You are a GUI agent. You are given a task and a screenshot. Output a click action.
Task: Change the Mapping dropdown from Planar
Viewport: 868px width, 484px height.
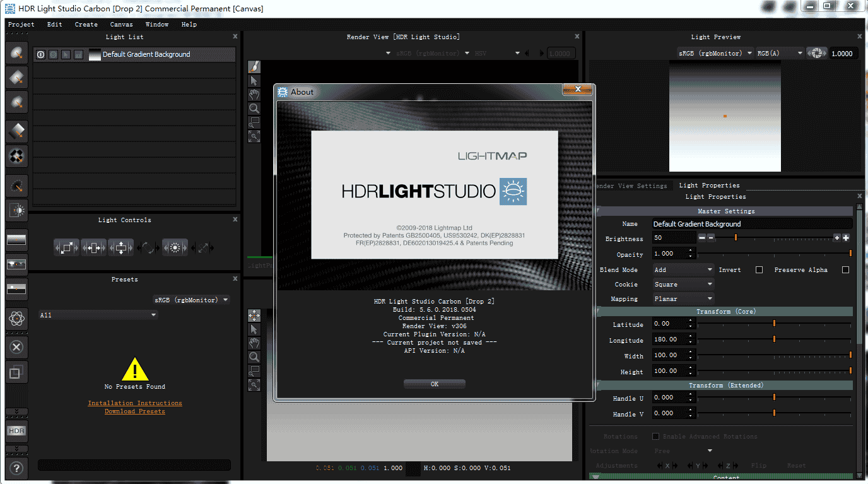point(683,298)
